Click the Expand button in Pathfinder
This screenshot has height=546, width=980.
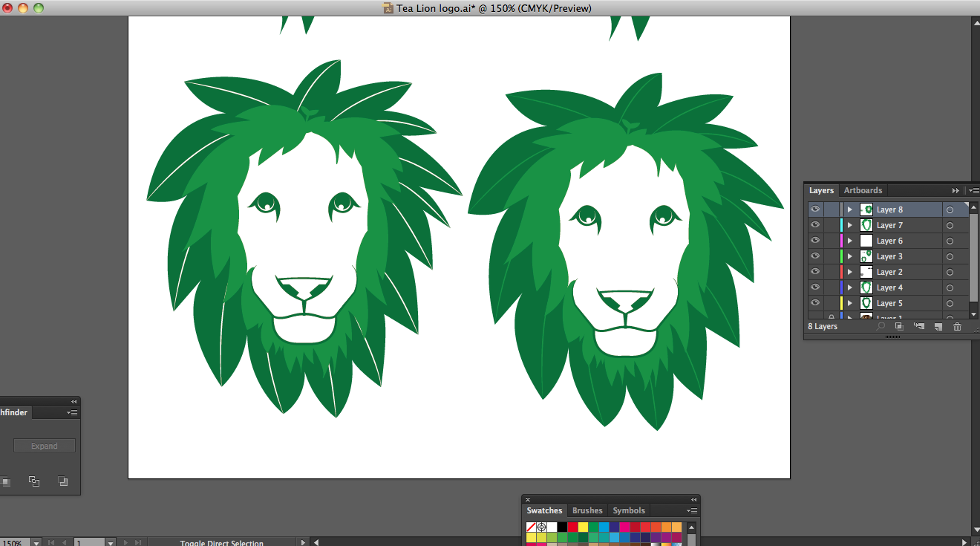click(45, 446)
